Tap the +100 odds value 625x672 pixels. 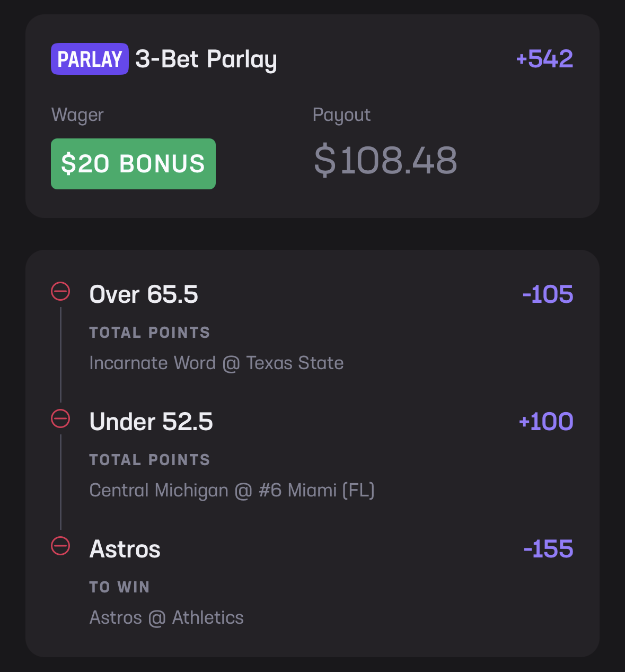tap(546, 422)
